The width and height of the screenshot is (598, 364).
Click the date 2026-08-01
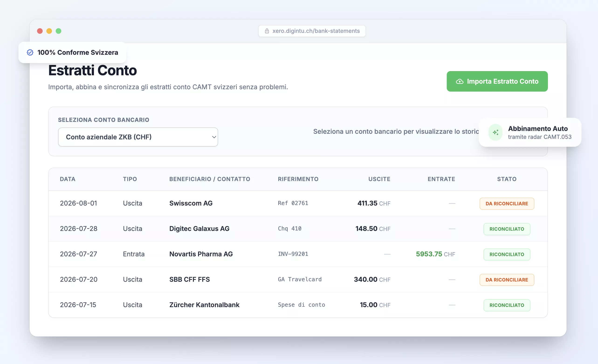(x=78, y=203)
